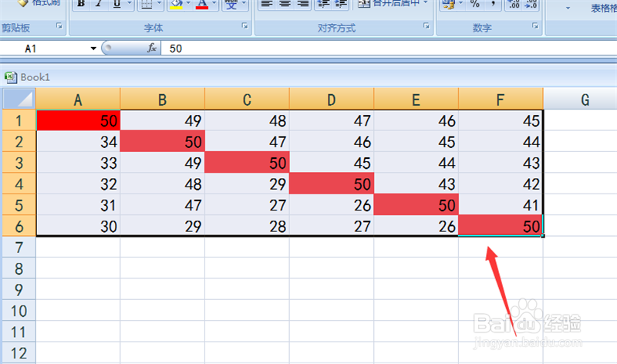617x364 pixels.
Task: Select highlighted cell D4 with 50
Action: (x=332, y=184)
